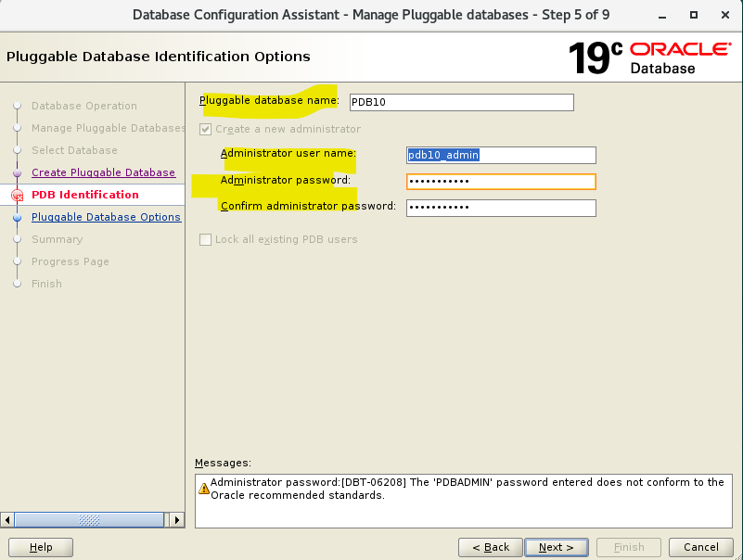Viewport: 743px width, 560px height.
Task: Click the Database Operation step
Action: click(x=84, y=106)
